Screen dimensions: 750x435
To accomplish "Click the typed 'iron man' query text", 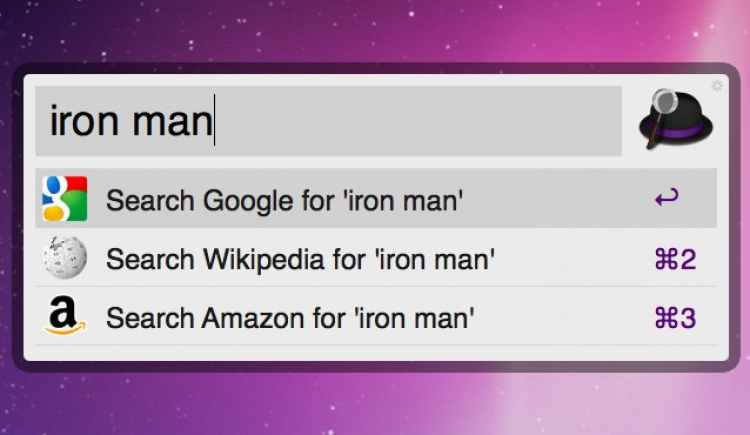I will (x=130, y=122).
